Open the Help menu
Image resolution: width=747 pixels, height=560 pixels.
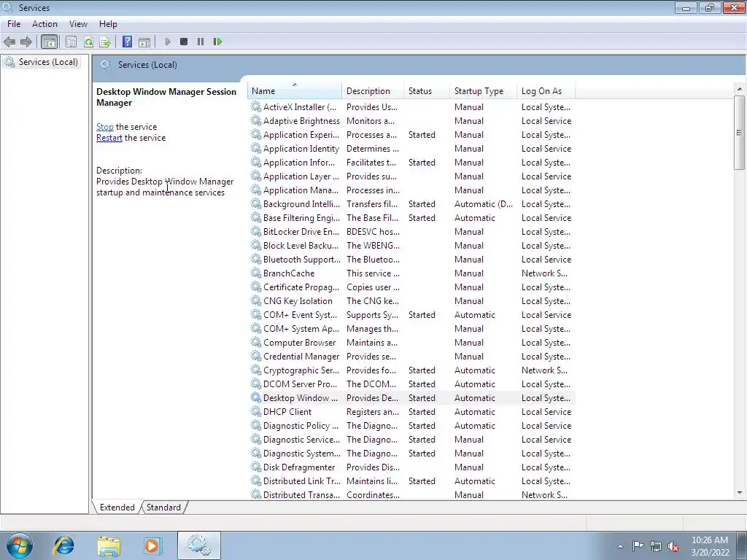tap(108, 24)
